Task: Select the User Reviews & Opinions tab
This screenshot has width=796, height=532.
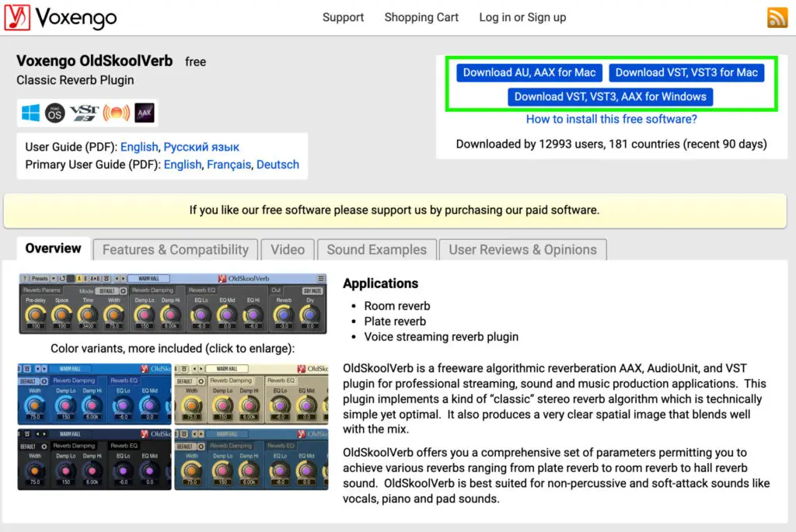Action: tap(522, 249)
